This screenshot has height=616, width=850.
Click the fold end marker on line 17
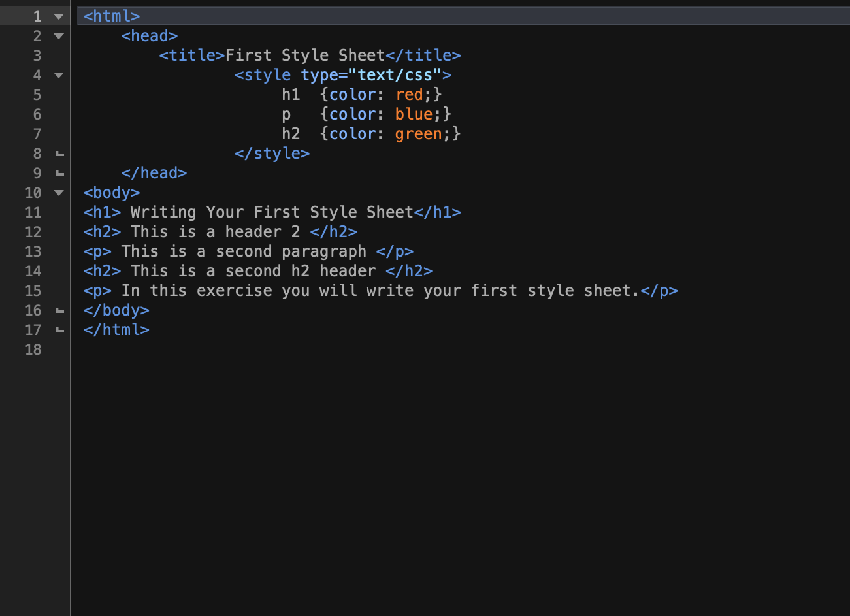point(59,331)
